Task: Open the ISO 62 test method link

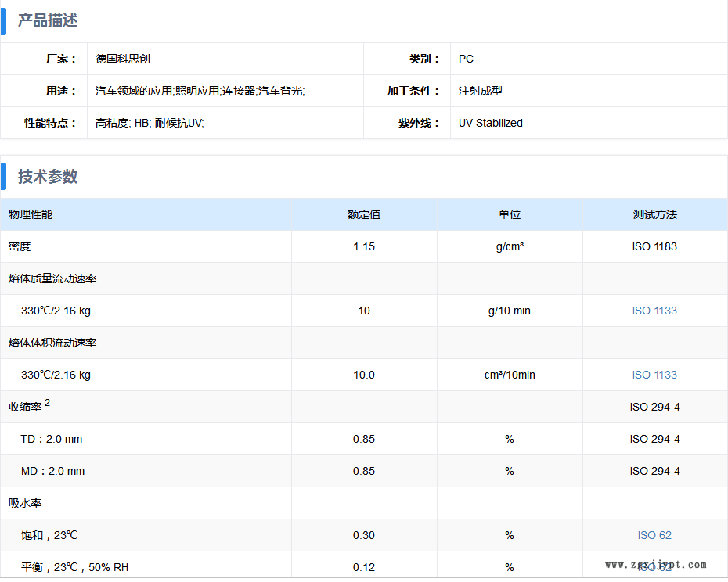Action: 654,535
